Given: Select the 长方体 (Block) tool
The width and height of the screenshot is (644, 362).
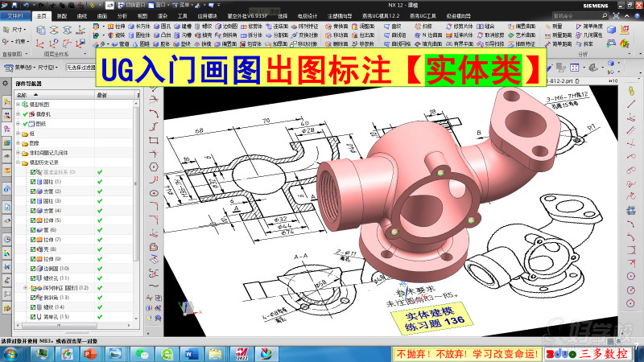Looking at the screenshot, I should click(141, 26).
